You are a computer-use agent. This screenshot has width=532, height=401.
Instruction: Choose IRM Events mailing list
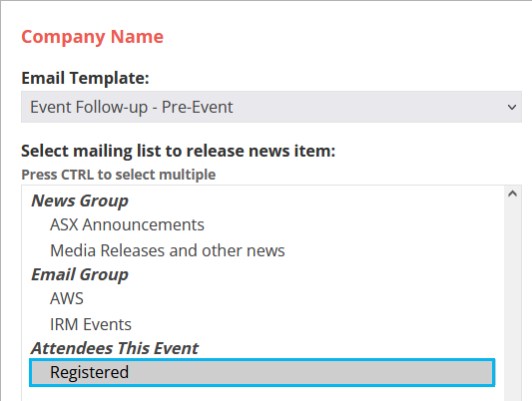coord(91,324)
